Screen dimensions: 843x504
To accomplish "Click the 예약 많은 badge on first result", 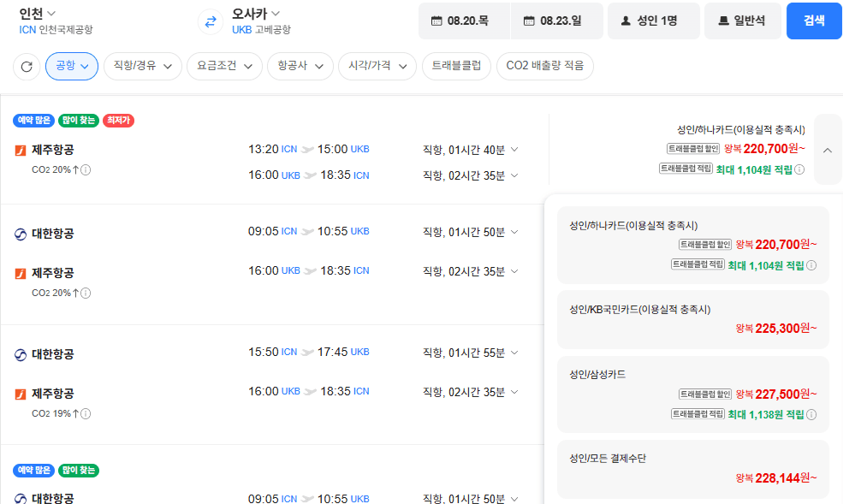I will pos(34,121).
